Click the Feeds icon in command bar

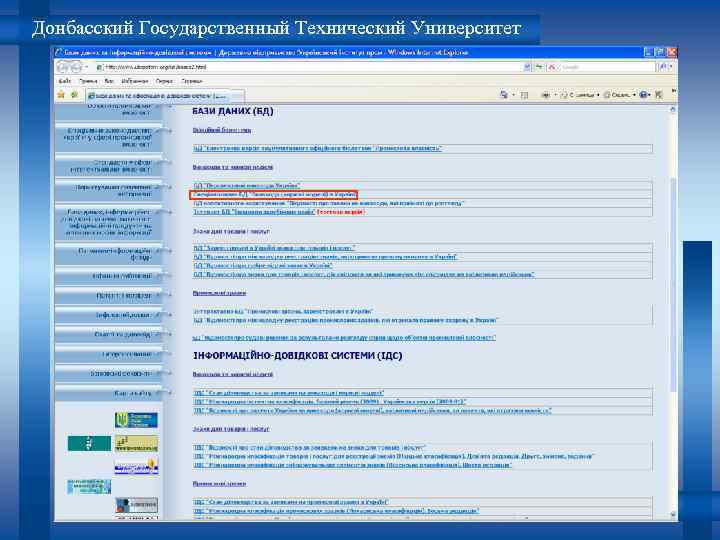(x=524, y=95)
